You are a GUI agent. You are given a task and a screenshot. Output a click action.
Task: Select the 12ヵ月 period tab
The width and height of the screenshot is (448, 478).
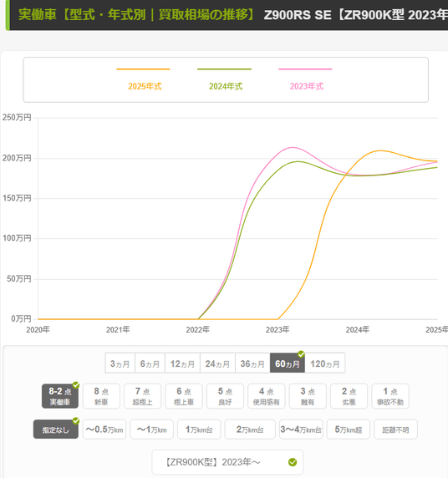tap(182, 363)
